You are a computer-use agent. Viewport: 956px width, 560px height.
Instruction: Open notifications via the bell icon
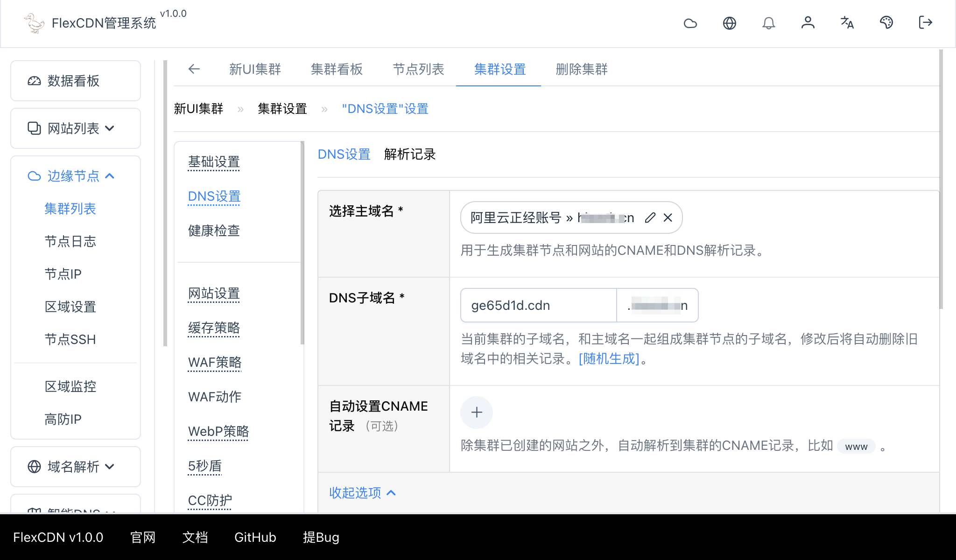pos(769,23)
